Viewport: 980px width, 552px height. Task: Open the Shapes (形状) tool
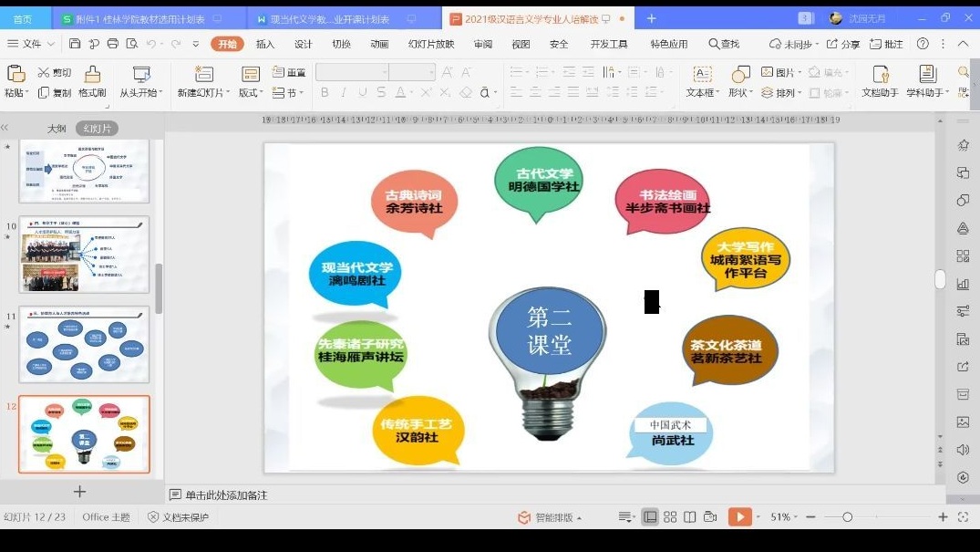coord(738,75)
